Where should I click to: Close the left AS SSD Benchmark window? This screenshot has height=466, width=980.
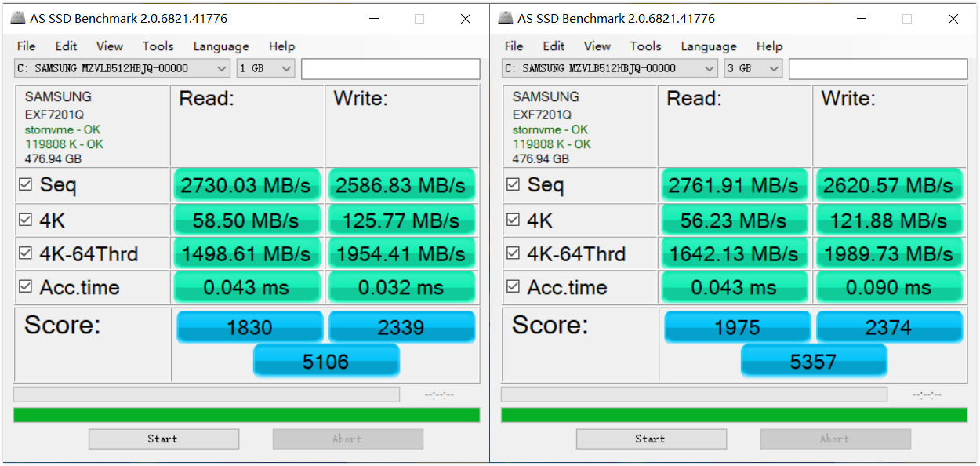[466, 19]
